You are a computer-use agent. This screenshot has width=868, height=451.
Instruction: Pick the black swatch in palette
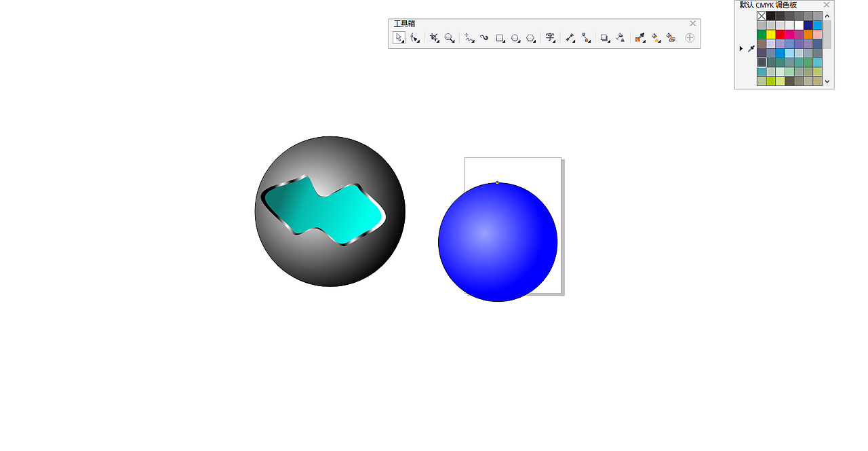click(x=771, y=16)
